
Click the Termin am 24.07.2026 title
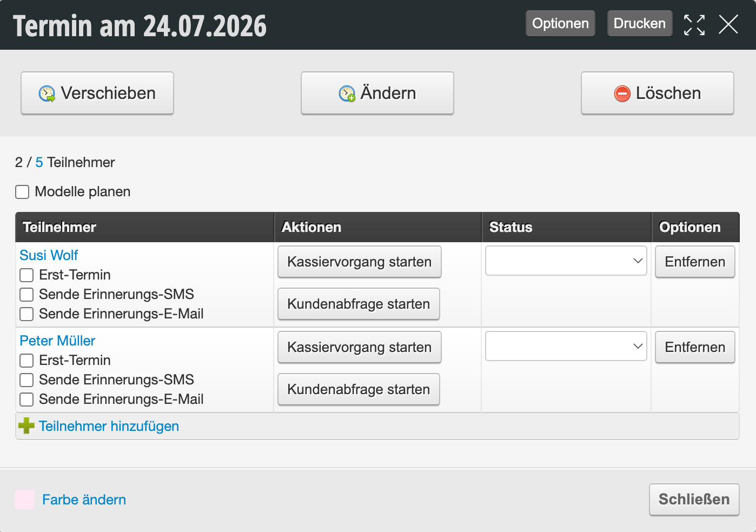(140, 25)
